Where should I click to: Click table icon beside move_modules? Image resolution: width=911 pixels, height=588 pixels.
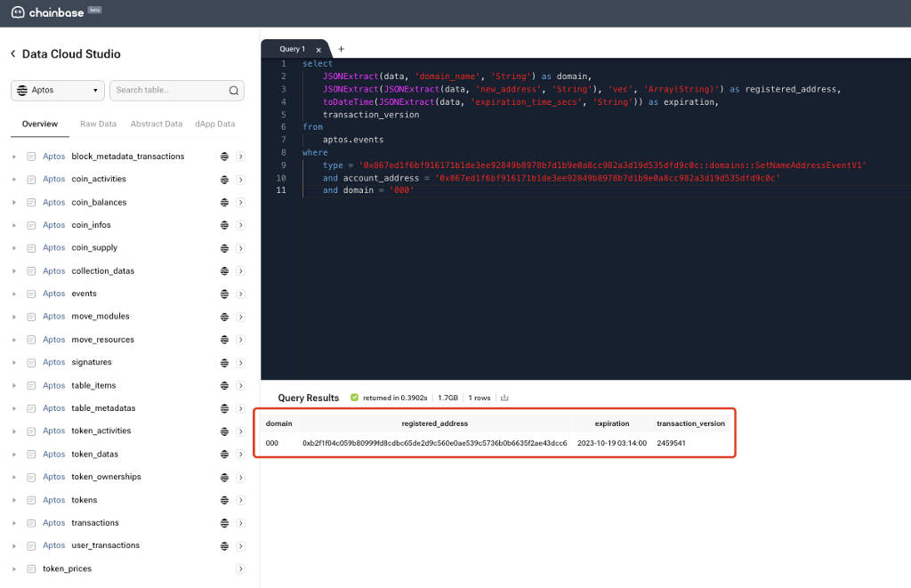click(x=31, y=317)
